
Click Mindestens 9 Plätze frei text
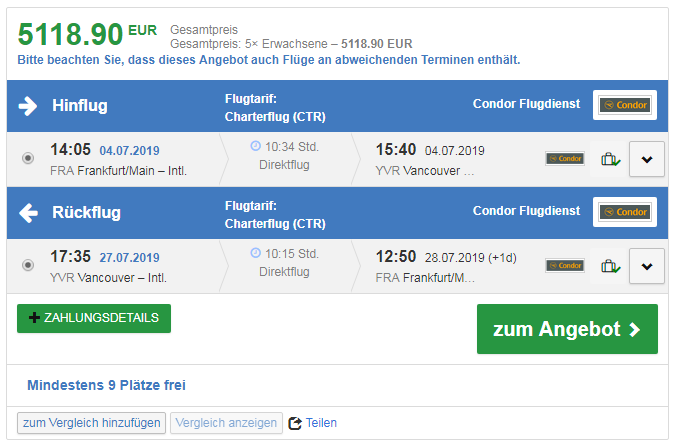[106, 385]
